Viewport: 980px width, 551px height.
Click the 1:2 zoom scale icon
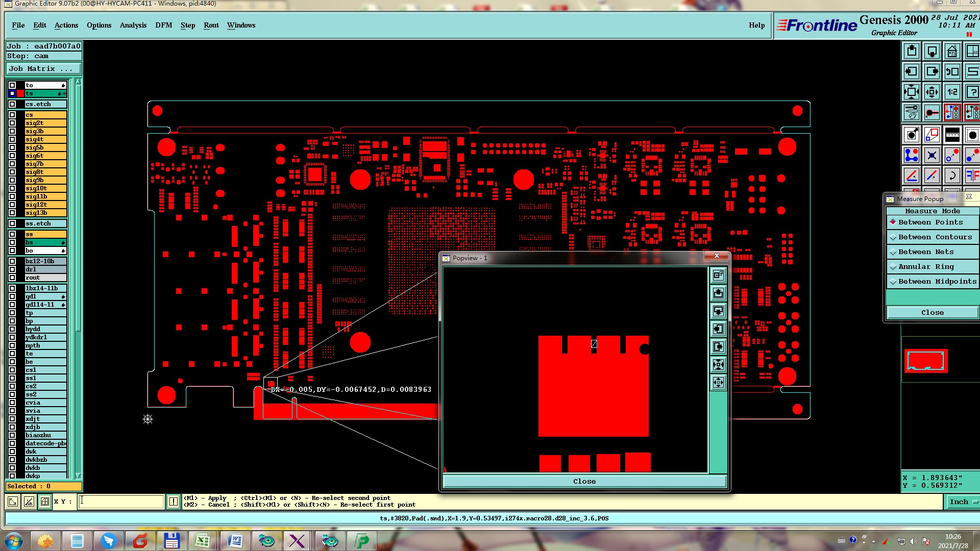click(x=952, y=92)
